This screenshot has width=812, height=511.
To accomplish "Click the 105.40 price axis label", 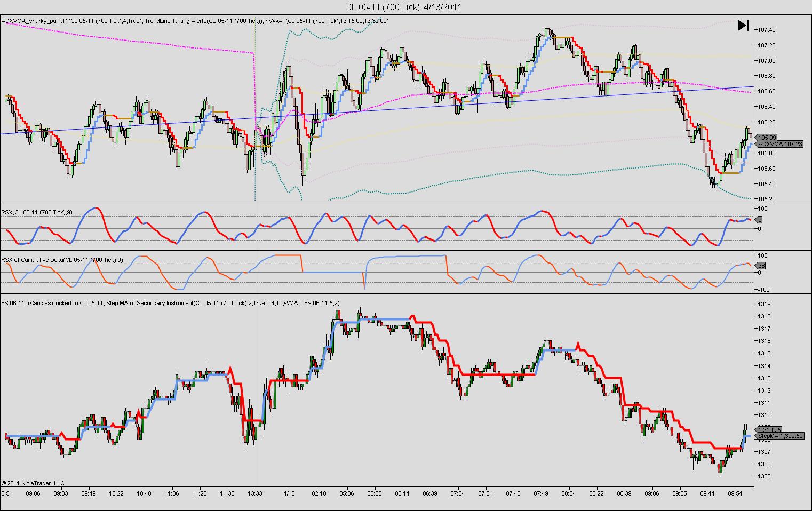I will click(x=767, y=184).
